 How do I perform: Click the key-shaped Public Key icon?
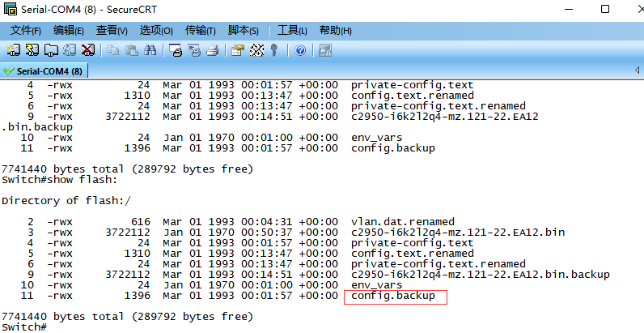(275, 50)
